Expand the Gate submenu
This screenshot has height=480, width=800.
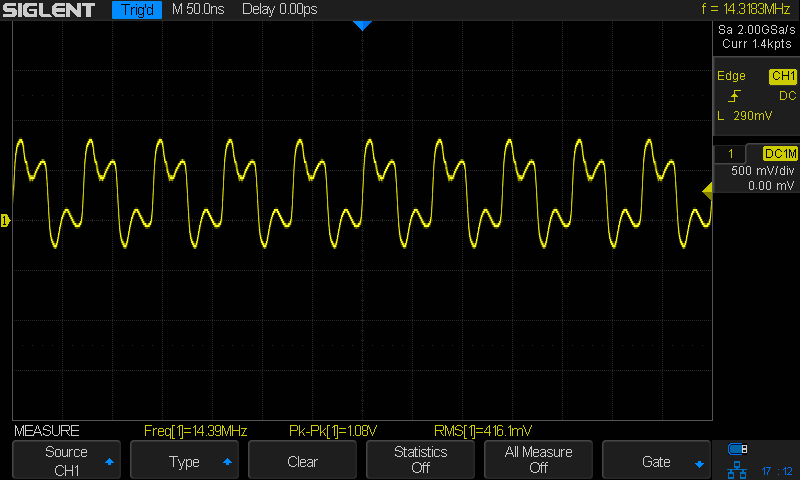656,461
